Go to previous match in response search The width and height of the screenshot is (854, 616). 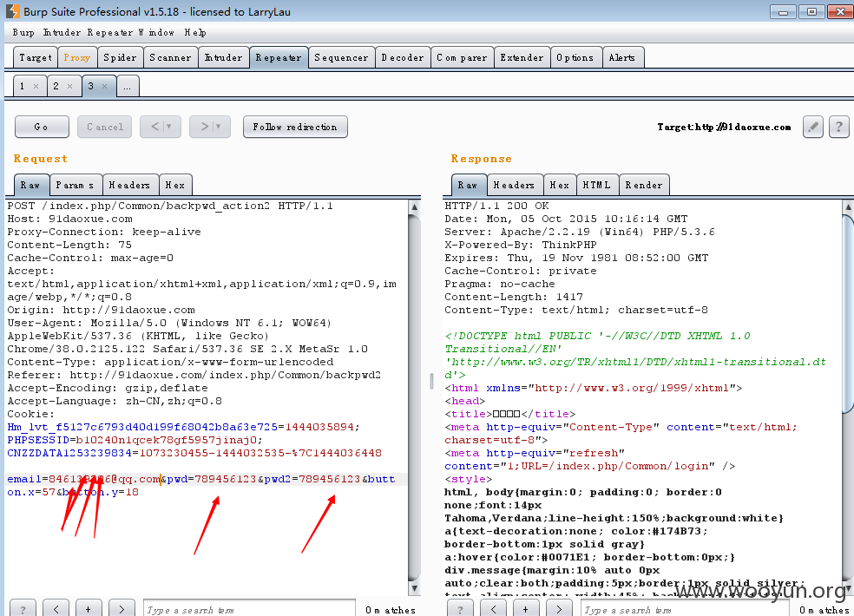494,609
